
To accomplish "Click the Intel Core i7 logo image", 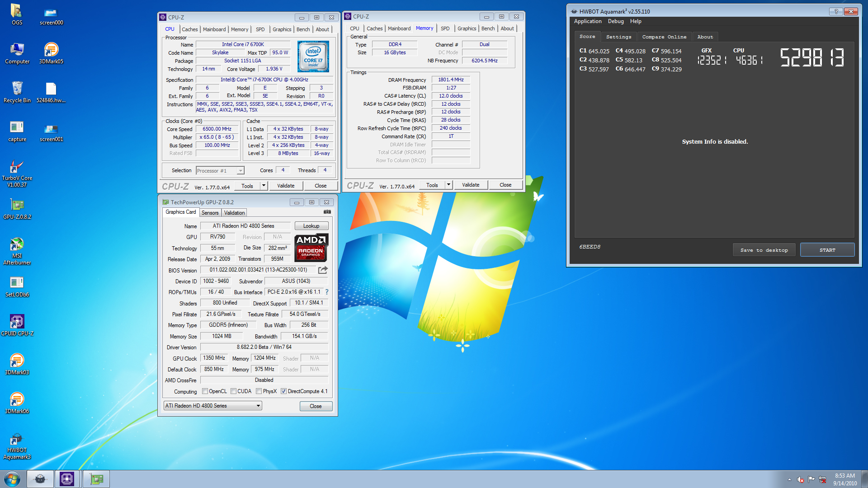I will pos(313,56).
